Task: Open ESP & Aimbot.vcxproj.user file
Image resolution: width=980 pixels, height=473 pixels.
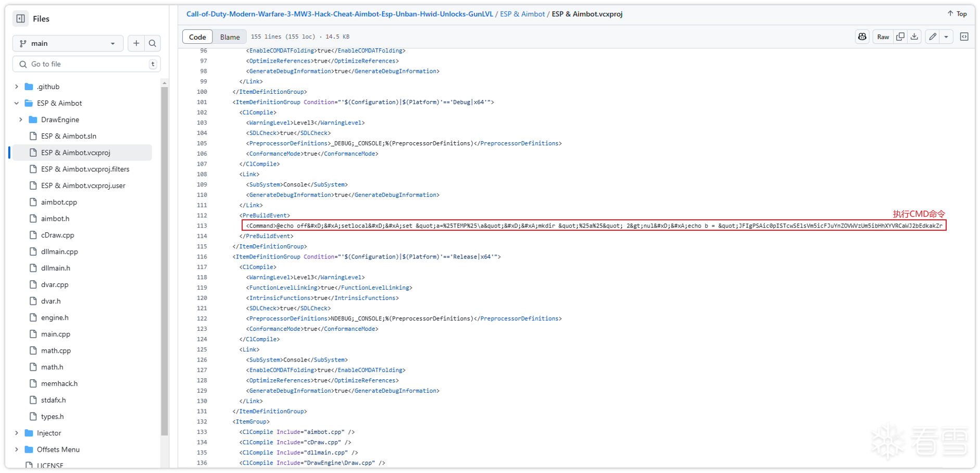Action: [83, 185]
